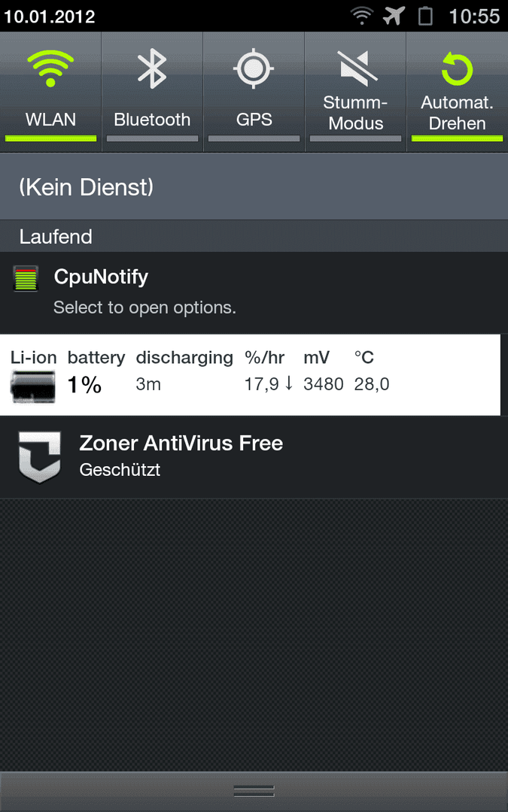The width and height of the screenshot is (508, 812).
Task: Open CpuNotify options notification
Action: click(x=254, y=292)
